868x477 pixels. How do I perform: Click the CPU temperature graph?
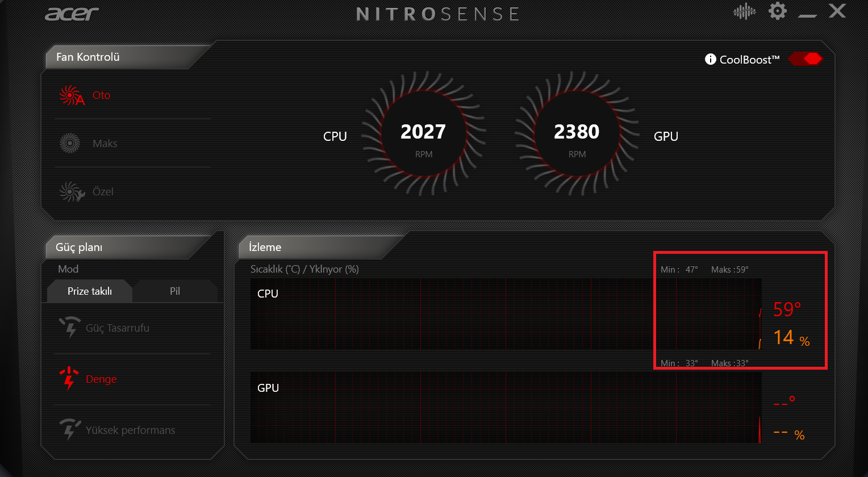coord(506,314)
